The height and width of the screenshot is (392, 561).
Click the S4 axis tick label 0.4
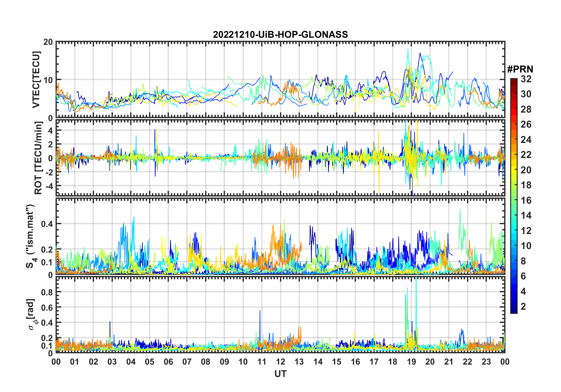pyautogui.click(x=47, y=224)
